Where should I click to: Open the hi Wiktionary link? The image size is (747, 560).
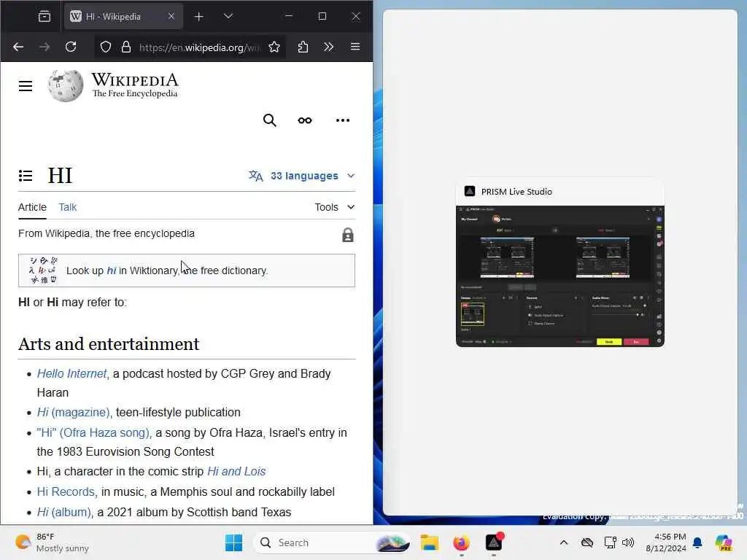pyautogui.click(x=112, y=271)
